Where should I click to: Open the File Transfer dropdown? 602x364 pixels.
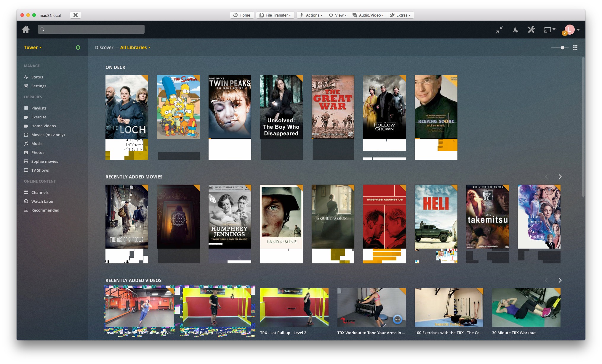(x=275, y=15)
